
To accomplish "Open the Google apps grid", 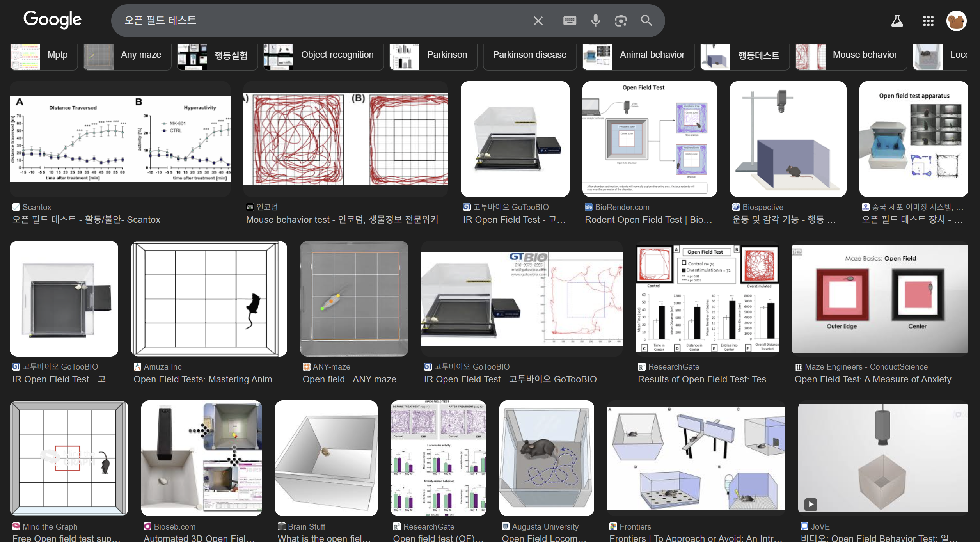I will tap(928, 21).
